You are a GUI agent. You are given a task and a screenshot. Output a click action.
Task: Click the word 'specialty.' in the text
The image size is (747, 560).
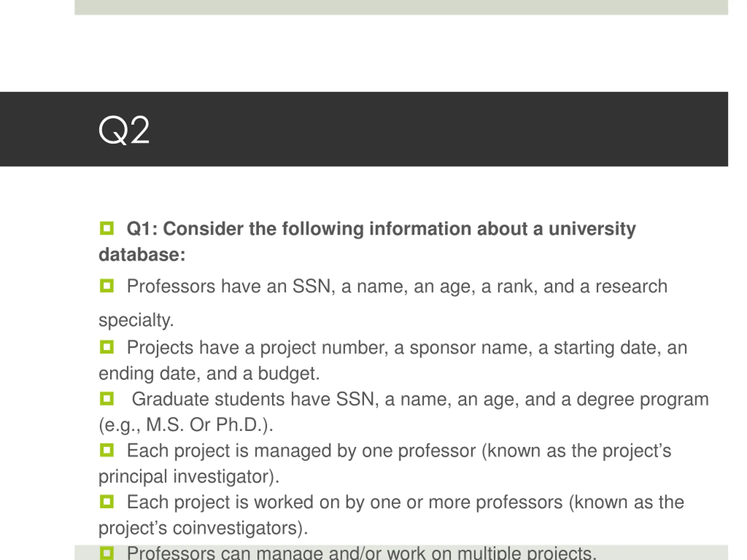pos(136,320)
